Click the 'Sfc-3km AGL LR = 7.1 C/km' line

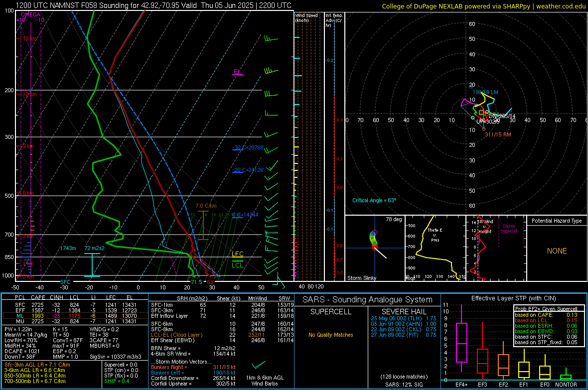pos(37,365)
